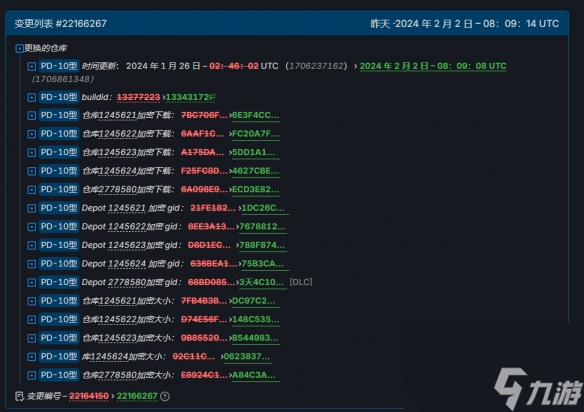
Task: Click new gid 788F874... value
Action: click(x=262, y=245)
